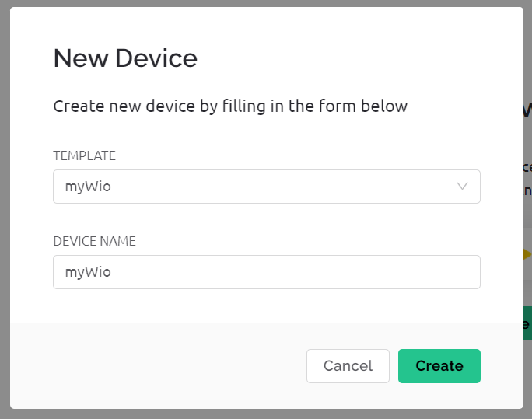
Task: Click blank middle of Template selector
Action: point(271,187)
